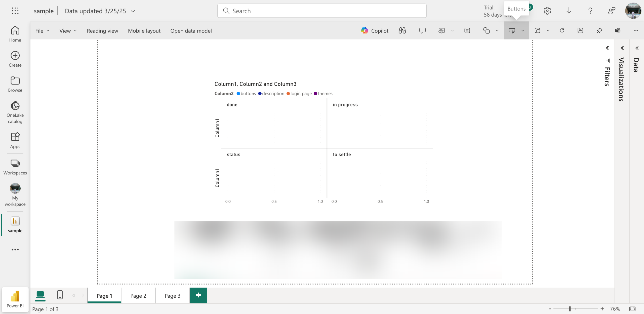The width and height of the screenshot is (644, 314).
Task: Open the File menu dropdown
Action: [x=42, y=31]
